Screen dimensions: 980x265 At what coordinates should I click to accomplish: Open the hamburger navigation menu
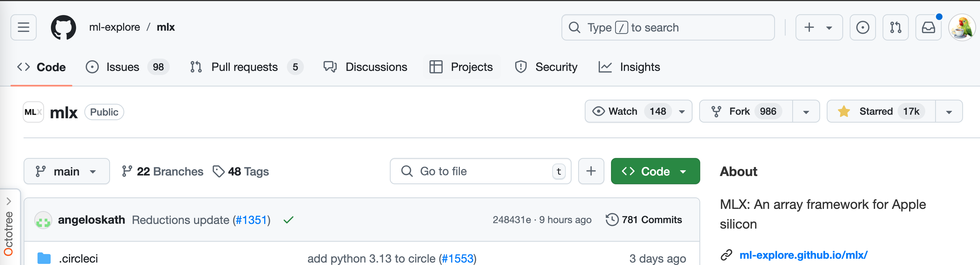point(24,27)
